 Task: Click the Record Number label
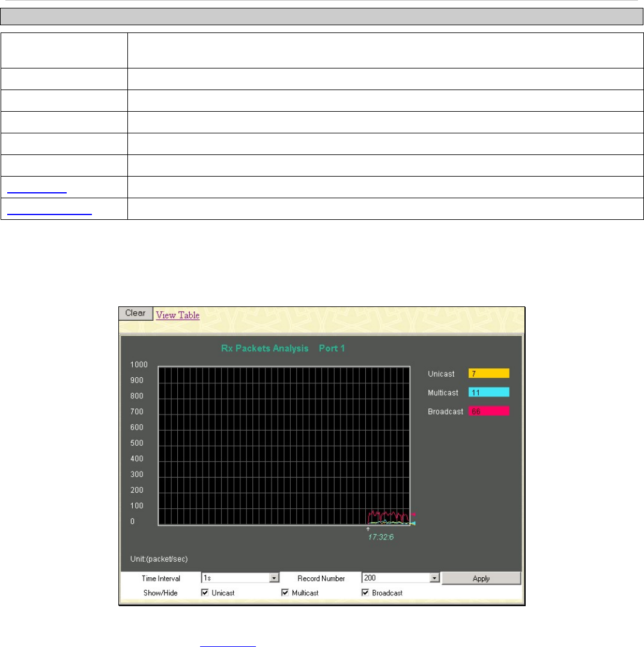[321, 579]
